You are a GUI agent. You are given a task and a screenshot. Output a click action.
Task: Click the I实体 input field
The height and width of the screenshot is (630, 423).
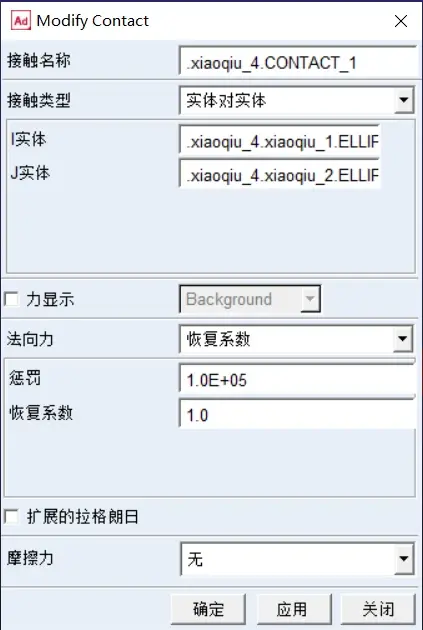coord(280,140)
